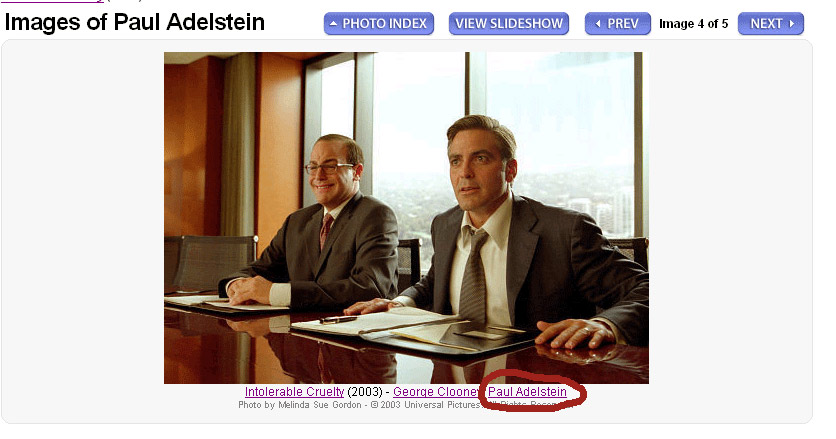Screen dimensions: 836x439
Task: Open the George Clooney link
Action: pyautogui.click(x=437, y=392)
